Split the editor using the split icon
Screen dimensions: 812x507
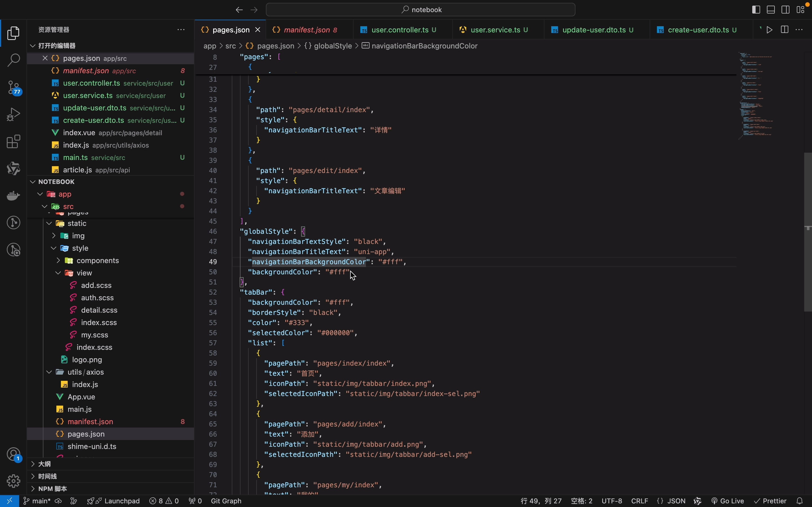784,30
